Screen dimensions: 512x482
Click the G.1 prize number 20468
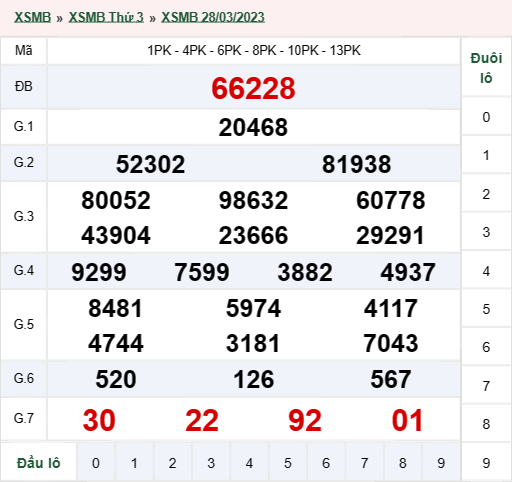tap(253, 127)
